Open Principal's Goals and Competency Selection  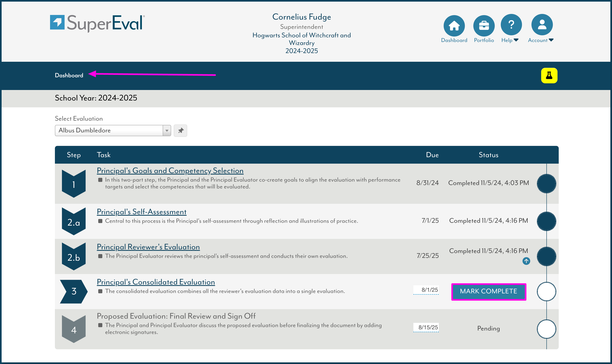(x=170, y=170)
